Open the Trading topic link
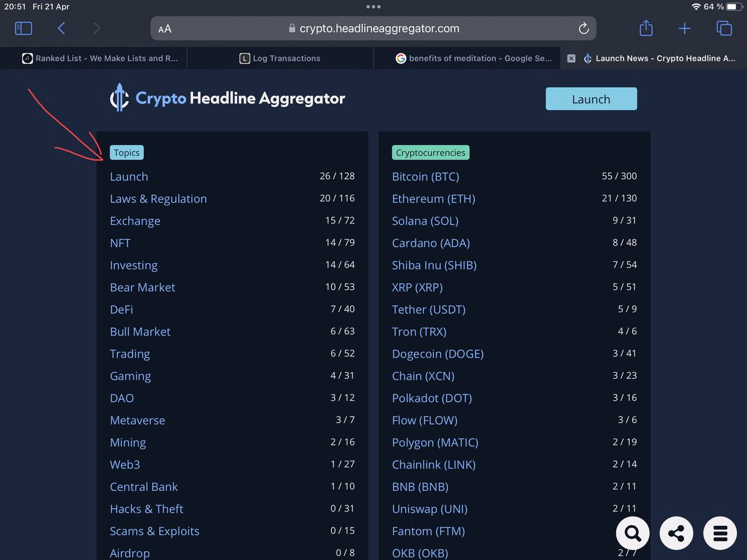This screenshot has height=560, width=747. [x=130, y=354]
